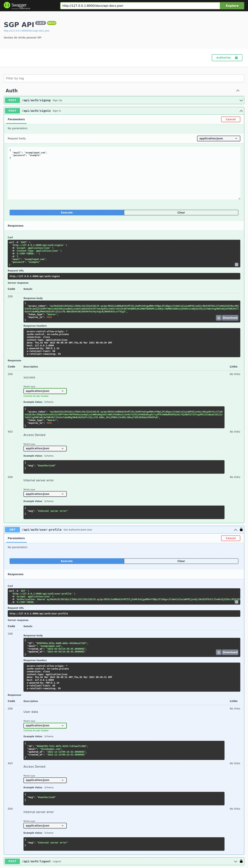The width and height of the screenshot is (248, 868).
Task: Download the user-profile response body
Action: [230, 652]
